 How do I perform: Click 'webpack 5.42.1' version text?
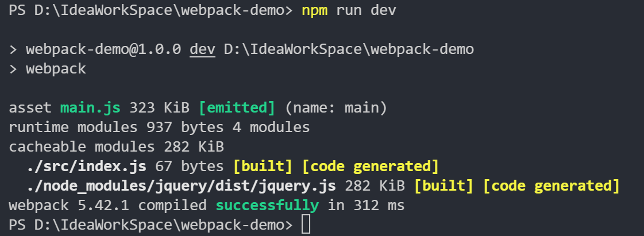[x=69, y=206]
